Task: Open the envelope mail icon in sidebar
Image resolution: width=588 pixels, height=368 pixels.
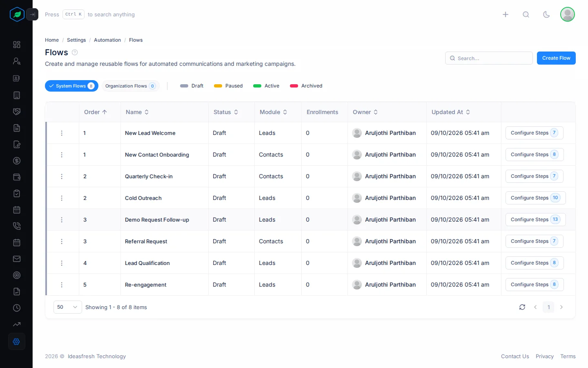Action: (17, 259)
